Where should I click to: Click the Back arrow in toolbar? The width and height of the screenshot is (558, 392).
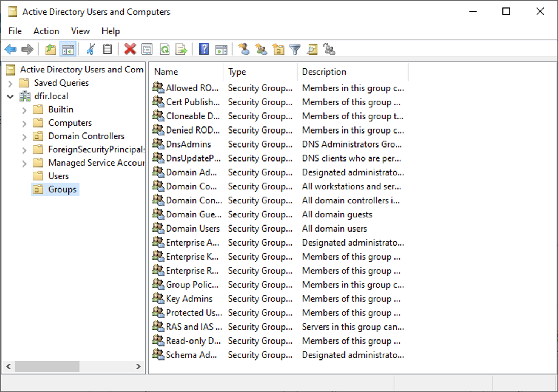tap(11, 49)
